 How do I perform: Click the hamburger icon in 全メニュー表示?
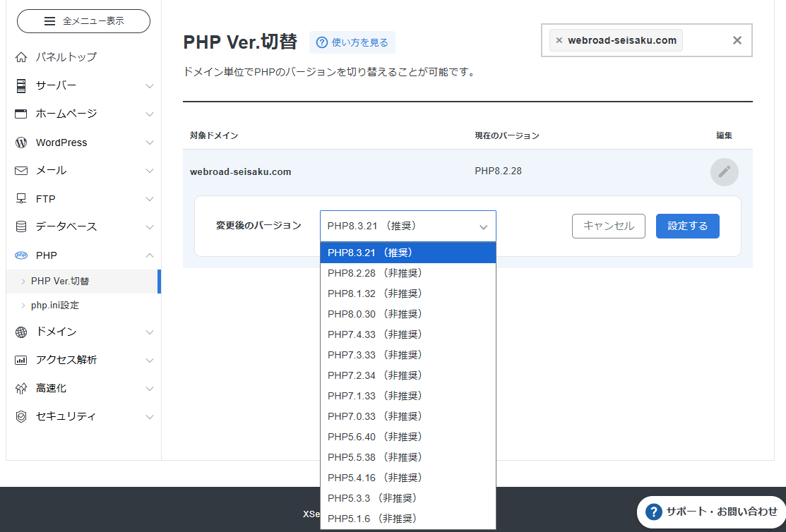point(49,21)
